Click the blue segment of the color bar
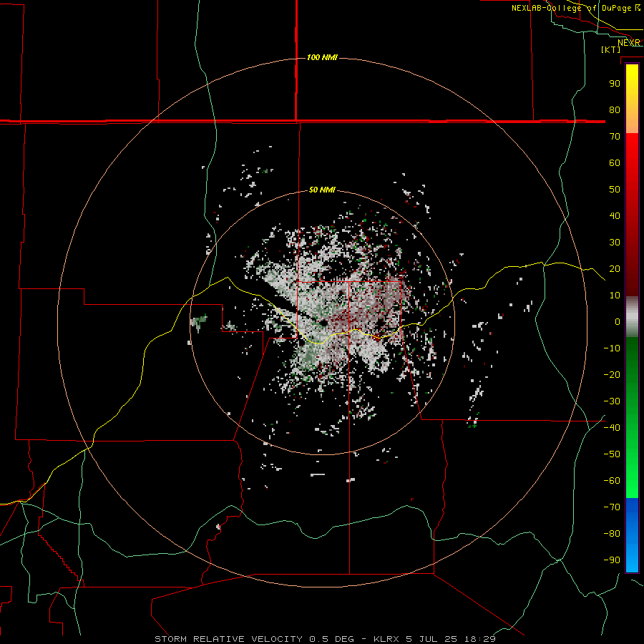The width and height of the screenshot is (644, 644). coord(632,535)
